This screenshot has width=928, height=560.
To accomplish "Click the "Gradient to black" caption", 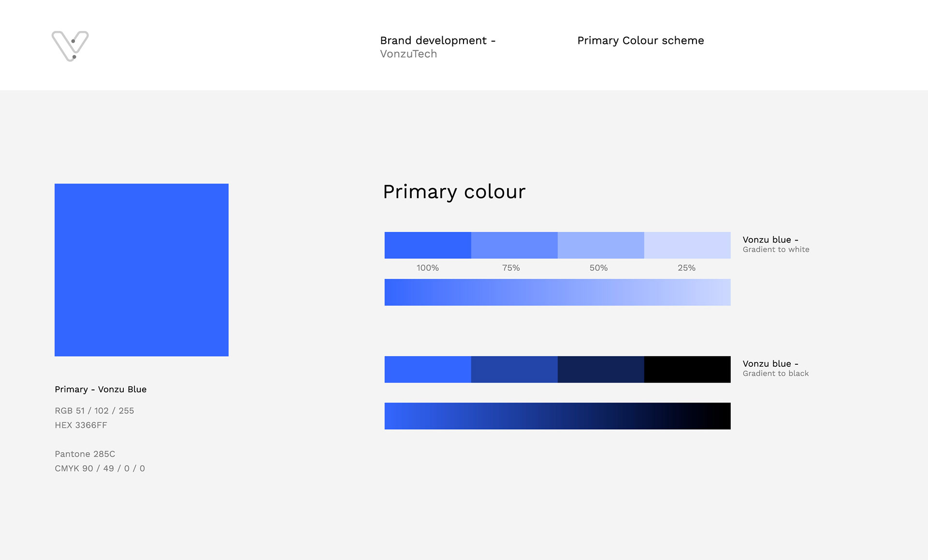I will point(775,373).
